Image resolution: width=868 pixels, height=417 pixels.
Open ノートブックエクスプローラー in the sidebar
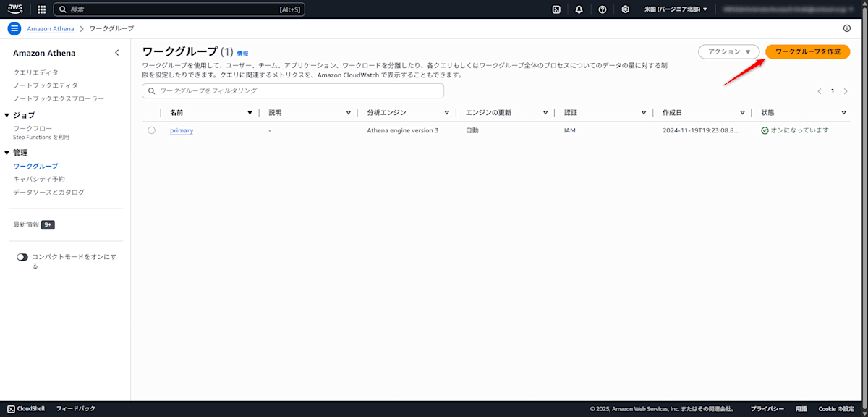tap(59, 98)
